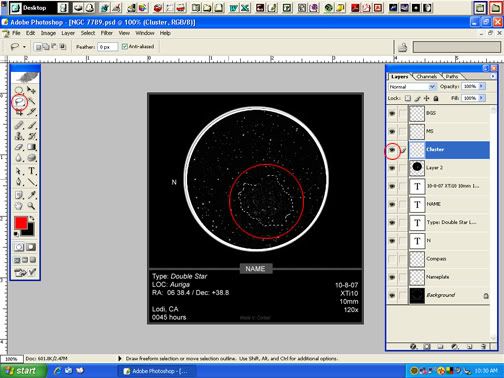Hide the NAME text layer
Viewport: 504px width, 378px height.
click(392, 204)
